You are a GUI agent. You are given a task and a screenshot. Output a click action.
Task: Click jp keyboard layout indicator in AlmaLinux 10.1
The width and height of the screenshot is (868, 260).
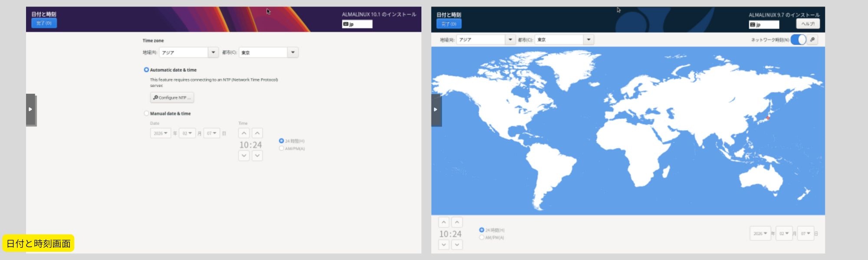point(357,24)
